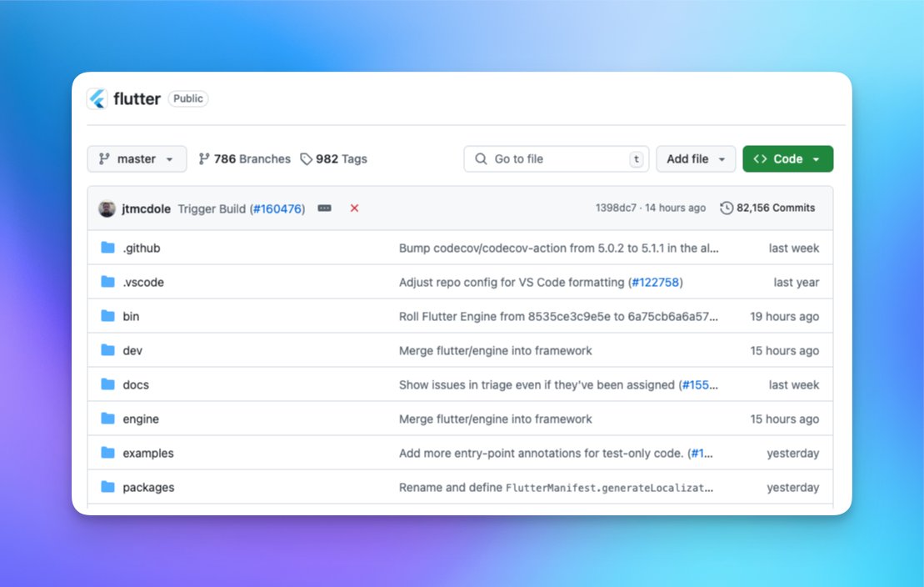Image resolution: width=924 pixels, height=587 pixels.
Task: View the 982 Tags link
Action: [x=333, y=158]
